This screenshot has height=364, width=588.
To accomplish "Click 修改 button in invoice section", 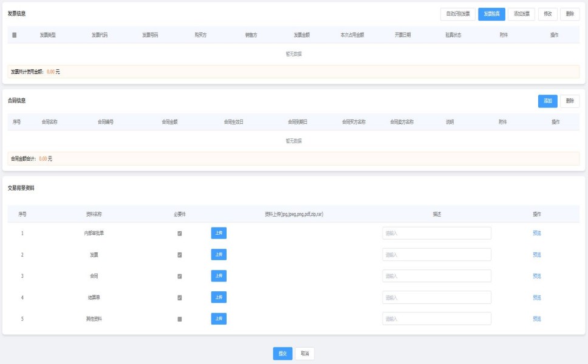I will point(547,15).
